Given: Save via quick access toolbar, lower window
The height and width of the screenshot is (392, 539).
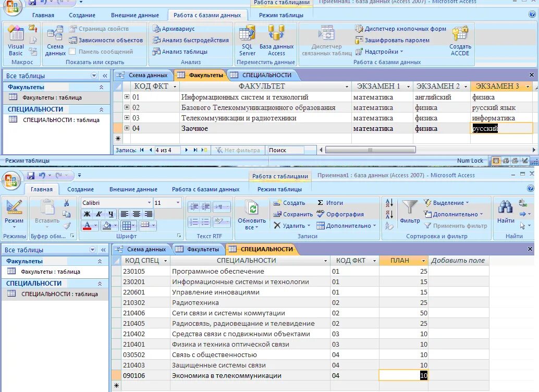Looking at the screenshot, I should pyautogui.click(x=31, y=175).
